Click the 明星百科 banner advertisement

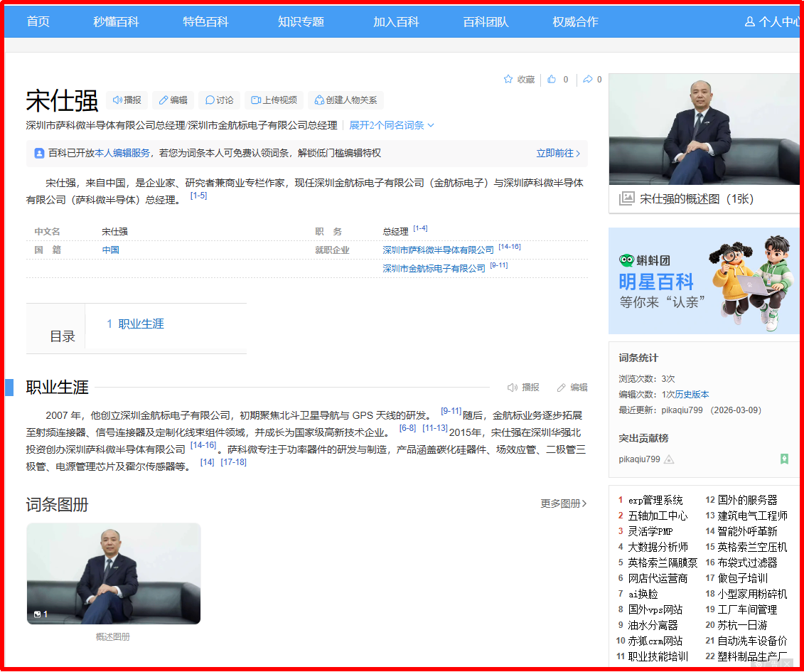704,281
